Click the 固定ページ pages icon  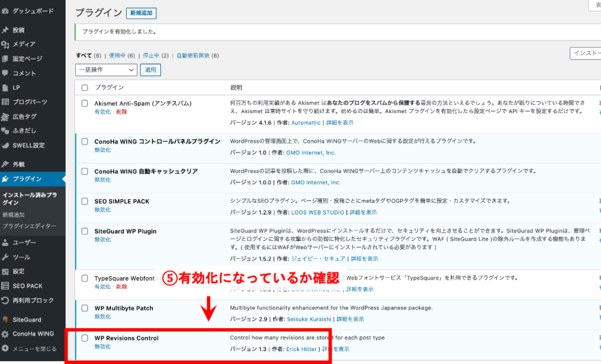[x=5, y=59]
